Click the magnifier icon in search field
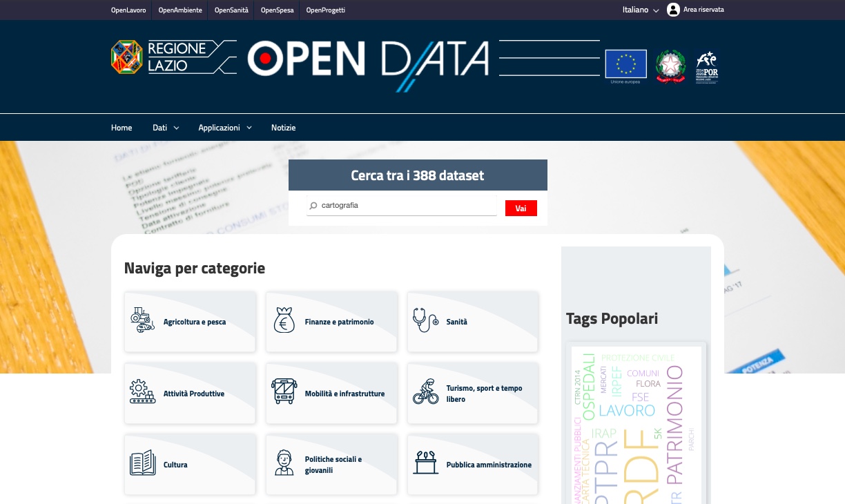Viewport: 845px width, 504px height. pyautogui.click(x=313, y=206)
